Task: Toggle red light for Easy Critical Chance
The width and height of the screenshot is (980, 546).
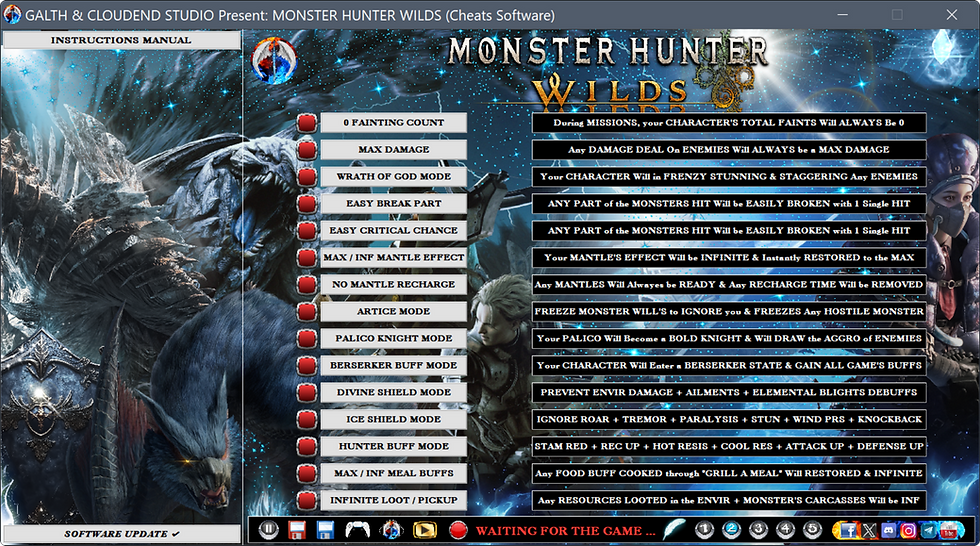Action: pos(307,230)
